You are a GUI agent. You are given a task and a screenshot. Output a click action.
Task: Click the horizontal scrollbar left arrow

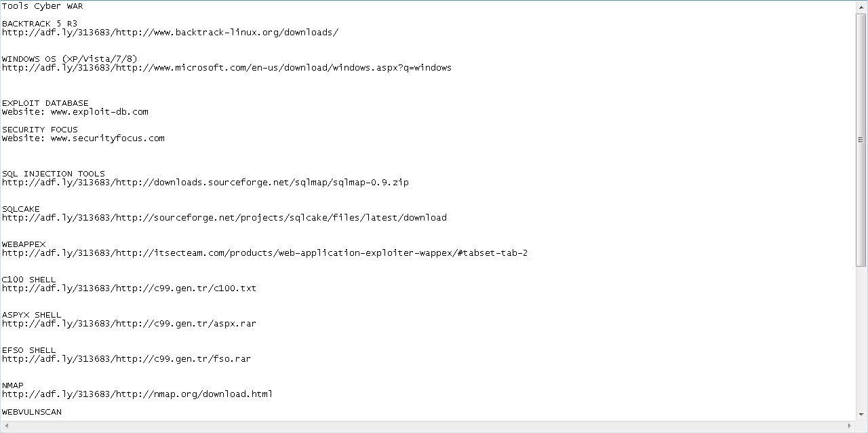(x=5, y=426)
